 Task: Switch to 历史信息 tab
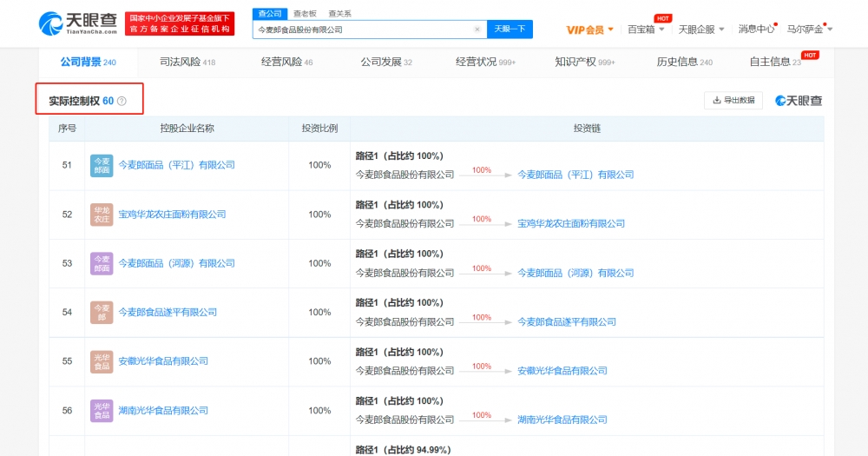[684, 62]
